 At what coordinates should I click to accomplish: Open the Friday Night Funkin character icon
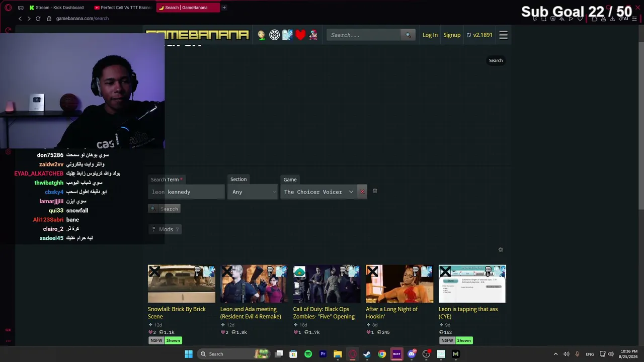313,35
